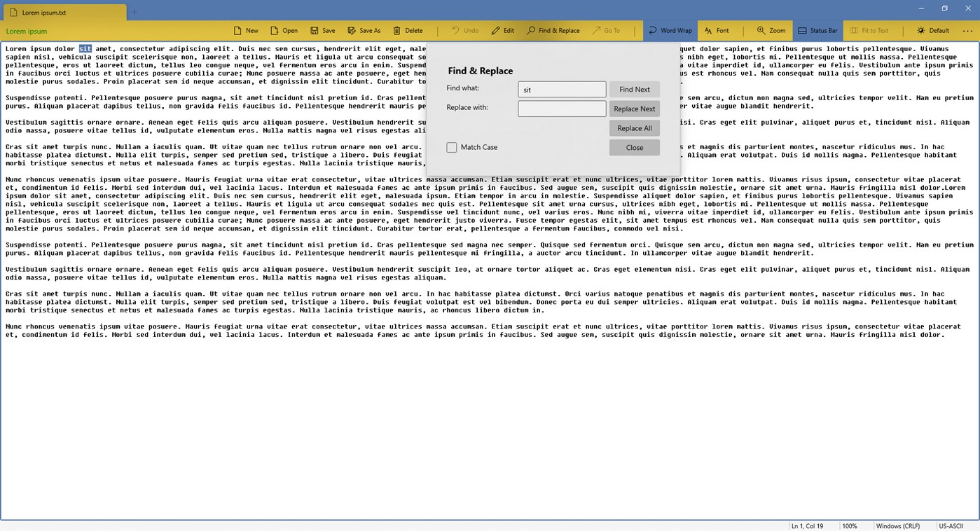Click the Replace All button
Image resolution: width=980 pixels, height=531 pixels.
(634, 127)
